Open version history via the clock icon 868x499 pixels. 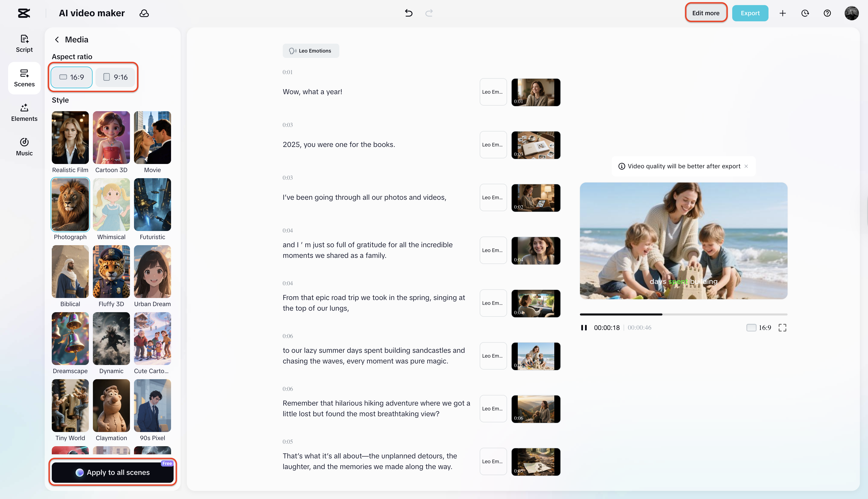click(805, 13)
